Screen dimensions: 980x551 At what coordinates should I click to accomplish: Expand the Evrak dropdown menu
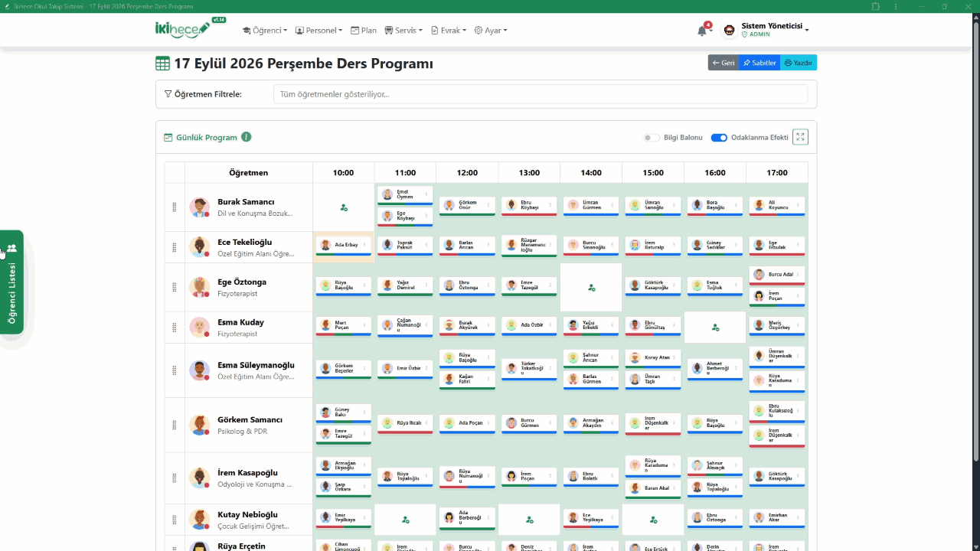(449, 31)
